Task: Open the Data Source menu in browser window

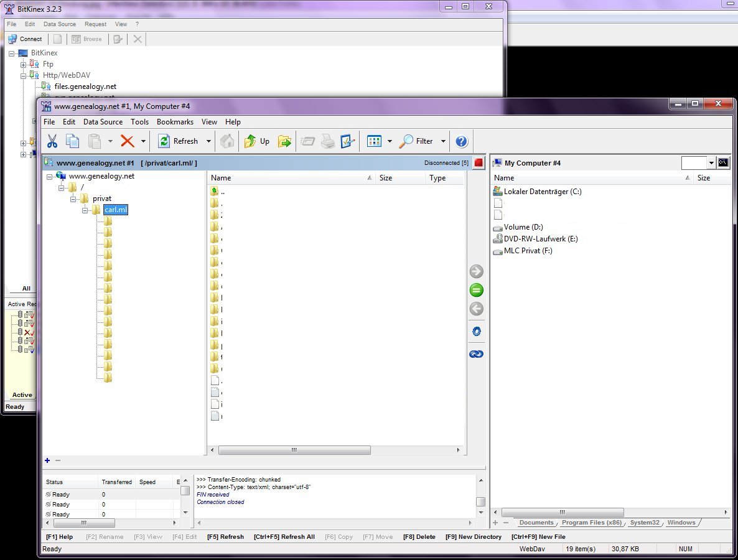Action: (103, 121)
